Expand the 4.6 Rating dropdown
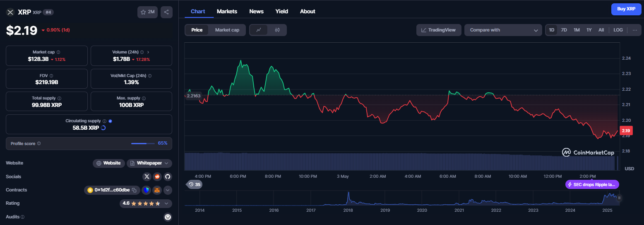Viewport: 644px width, 225px height. coord(145,203)
